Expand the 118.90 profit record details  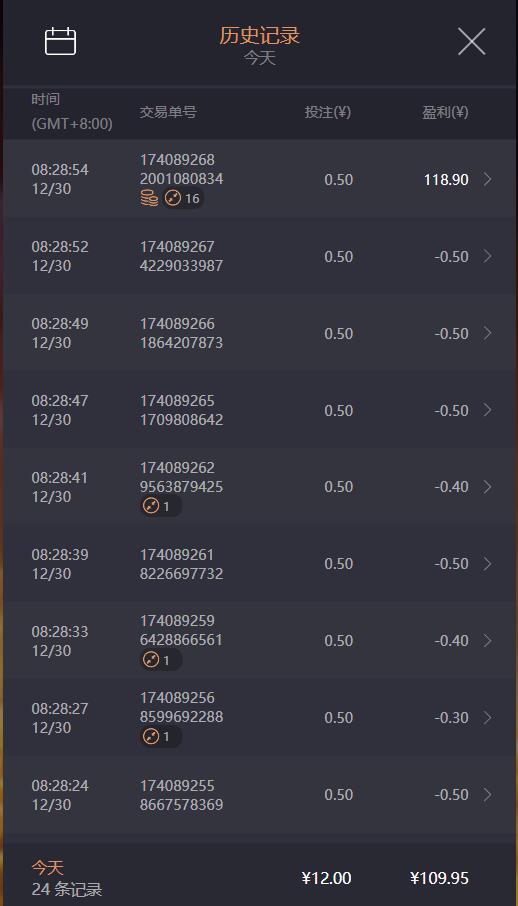(x=487, y=179)
